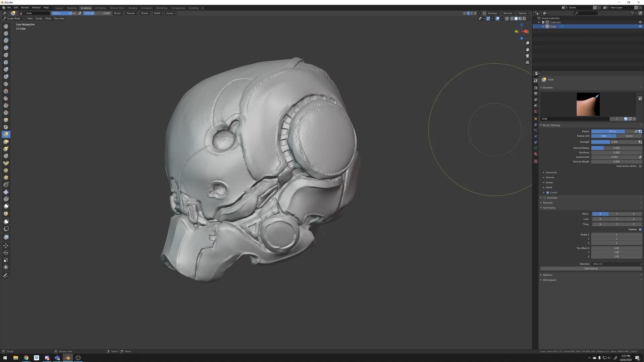Open the Material properties tab icon
Image resolution: width=644 pixels, height=362 pixels.
(536, 154)
